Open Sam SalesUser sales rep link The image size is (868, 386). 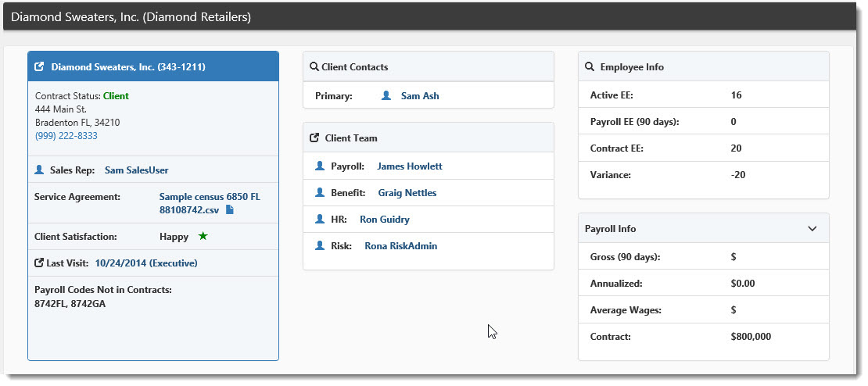[137, 170]
